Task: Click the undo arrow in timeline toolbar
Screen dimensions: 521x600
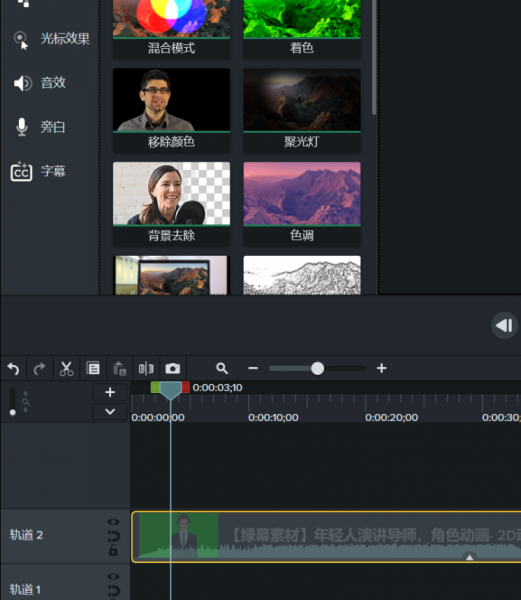Action: point(13,368)
